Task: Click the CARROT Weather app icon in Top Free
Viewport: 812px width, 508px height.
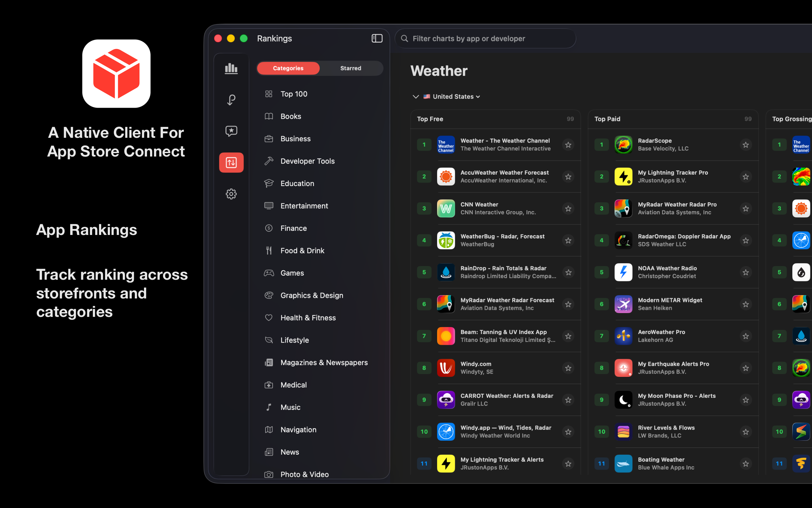Action: click(446, 400)
